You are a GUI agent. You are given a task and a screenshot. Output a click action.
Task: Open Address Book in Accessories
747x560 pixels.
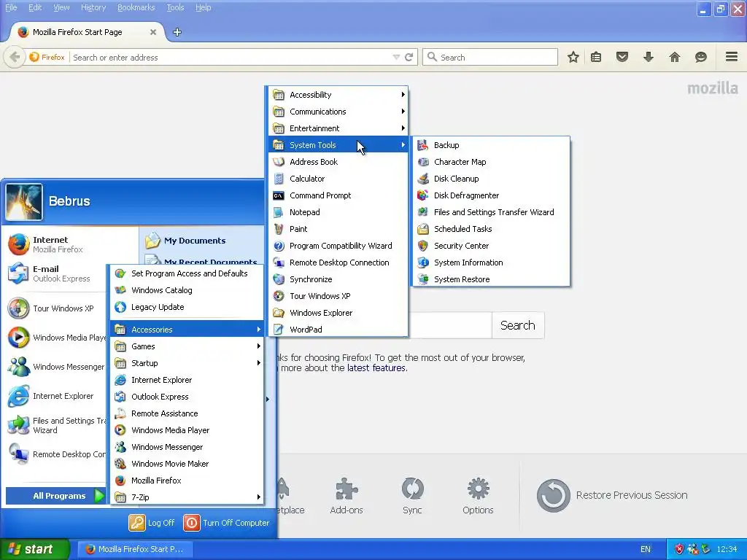pyautogui.click(x=338, y=162)
